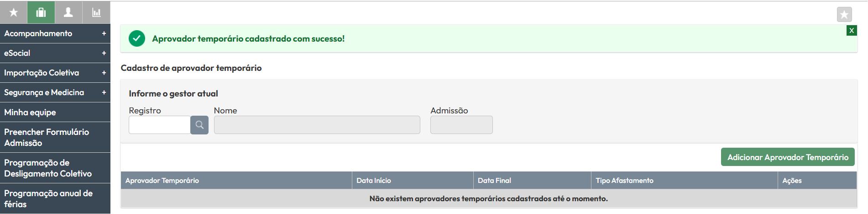Switch to the person profile tab icon
This screenshot has width=868, height=214.
68,12
